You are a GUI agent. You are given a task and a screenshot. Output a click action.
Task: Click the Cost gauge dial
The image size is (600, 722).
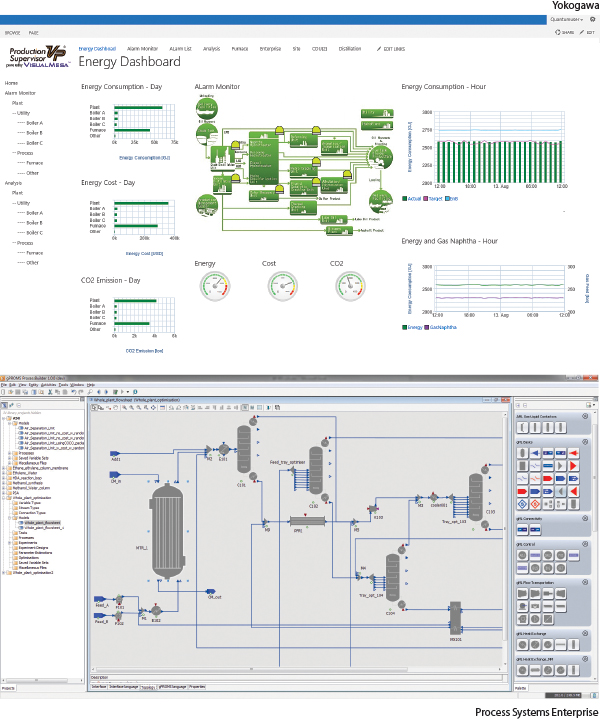point(282,286)
